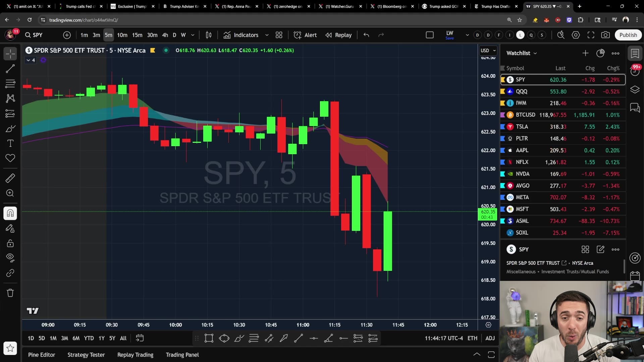This screenshot has height=362, width=644.
Task: Select the brush drawing tool
Action: (10, 129)
